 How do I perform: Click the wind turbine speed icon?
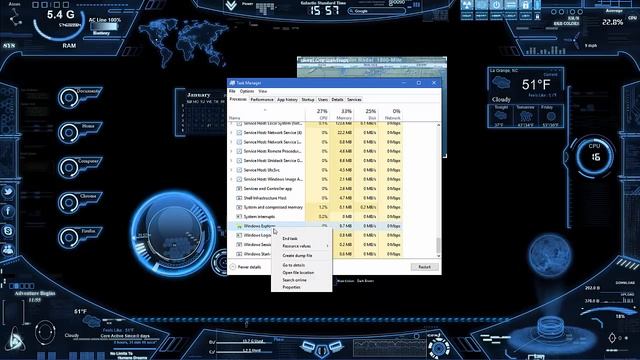(575, 40)
